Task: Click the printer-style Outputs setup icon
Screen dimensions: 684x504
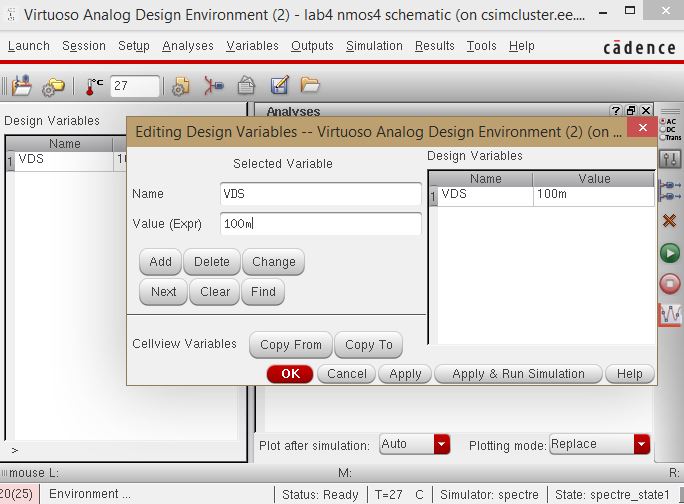Action: tap(246, 86)
